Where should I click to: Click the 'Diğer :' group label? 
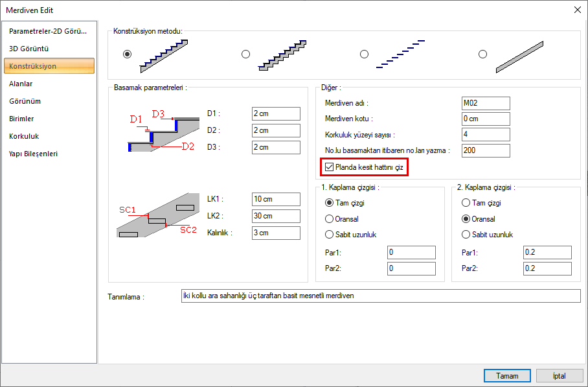pos(331,88)
